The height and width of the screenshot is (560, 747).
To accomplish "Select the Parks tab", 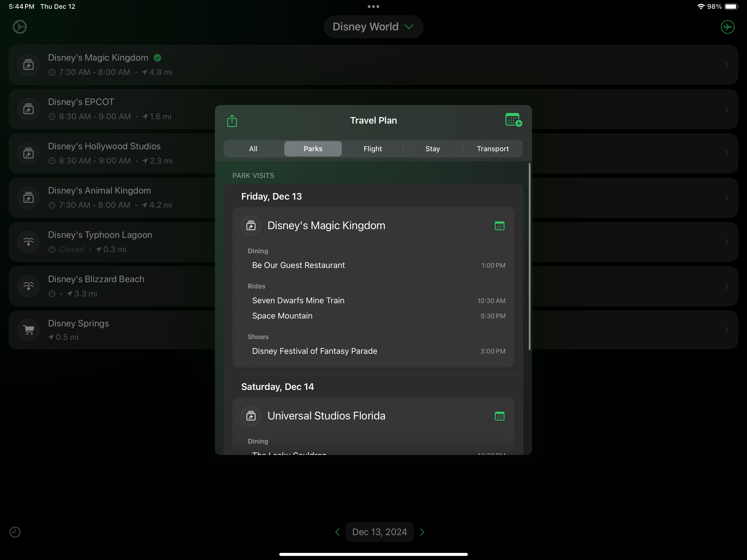I will tap(313, 148).
